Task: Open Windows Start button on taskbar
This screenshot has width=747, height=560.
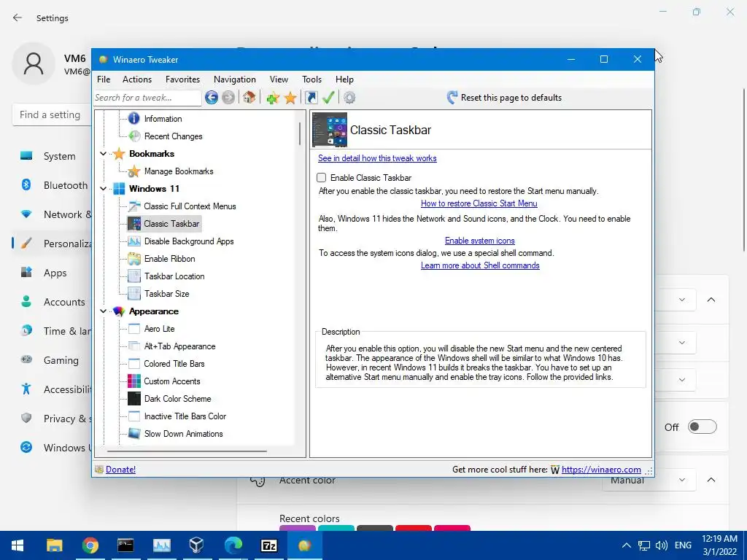Action: 18,545
